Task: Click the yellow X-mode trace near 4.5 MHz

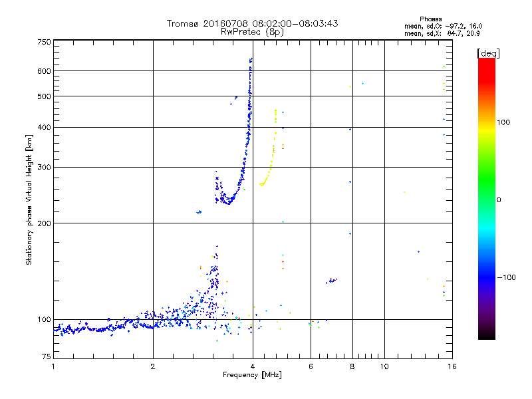Action: point(270,166)
